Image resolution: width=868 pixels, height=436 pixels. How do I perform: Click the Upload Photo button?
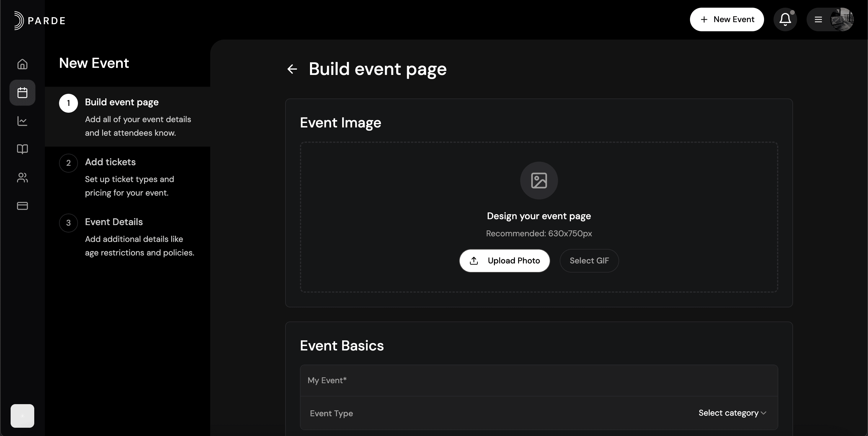coord(505,260)
